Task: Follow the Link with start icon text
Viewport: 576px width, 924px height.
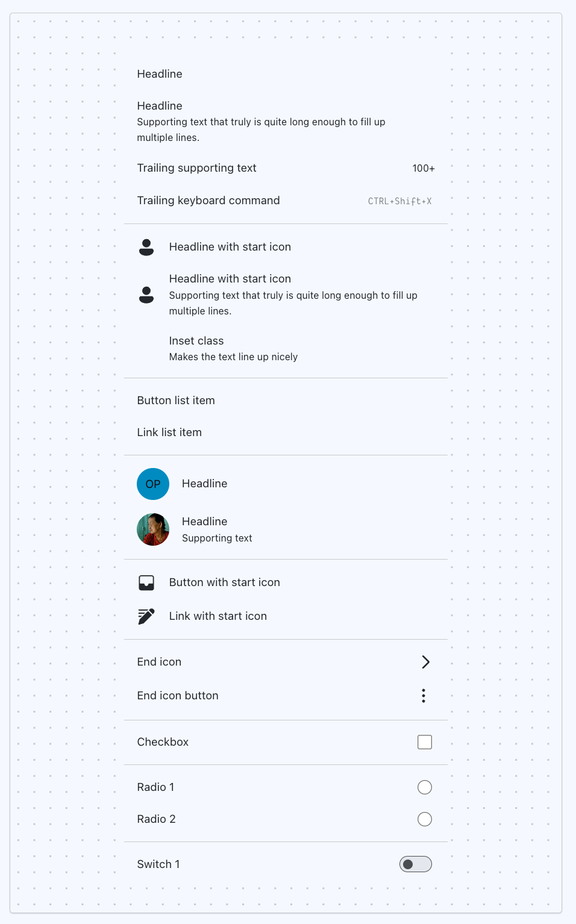Action: coord(218,616)
